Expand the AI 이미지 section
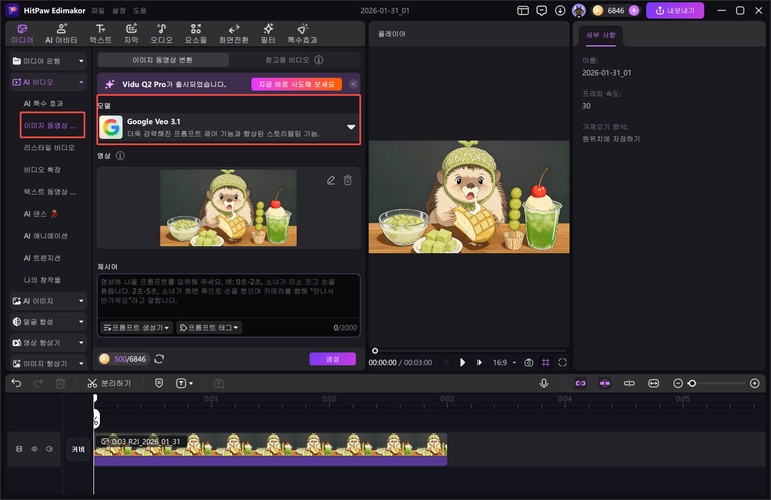771x500 pixels. pyautogui.click(x=48, y=301)
